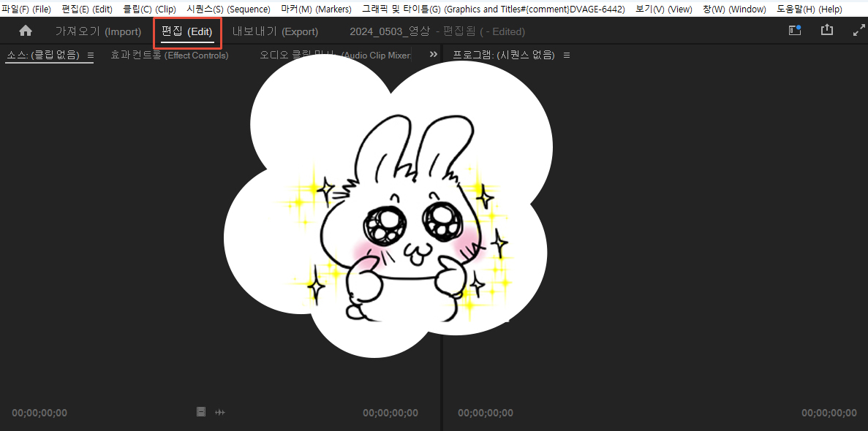The width and height of the screenshot is (868, 431).
Task: Open the Source panel hamburger menu
Action: (x=90, y=55)
